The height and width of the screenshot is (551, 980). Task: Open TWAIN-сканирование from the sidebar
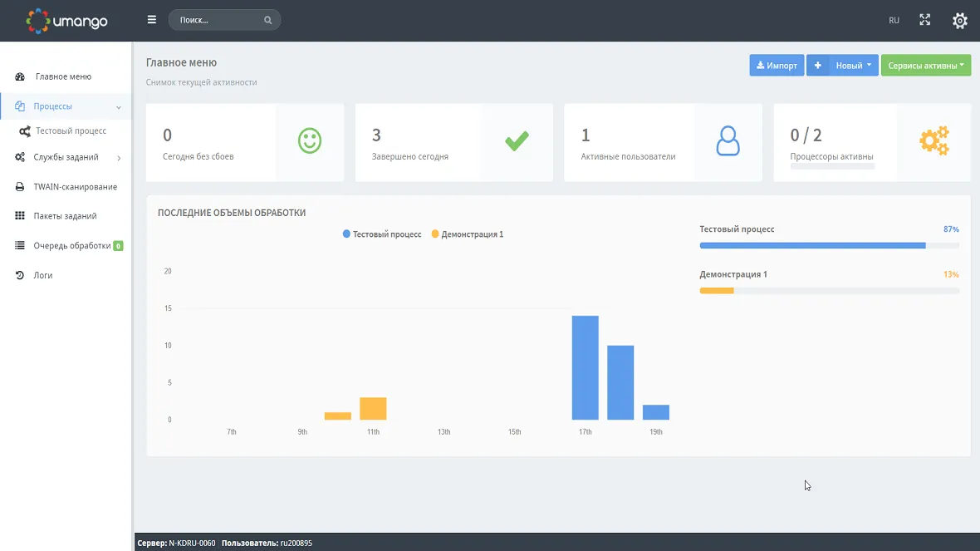click(75, 187)
